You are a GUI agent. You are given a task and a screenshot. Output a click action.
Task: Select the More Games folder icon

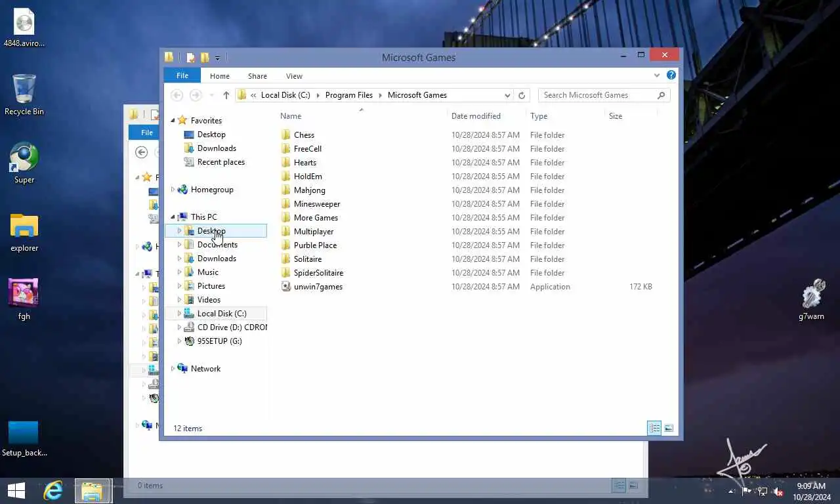pyautogui.click(x=285, y=217)
